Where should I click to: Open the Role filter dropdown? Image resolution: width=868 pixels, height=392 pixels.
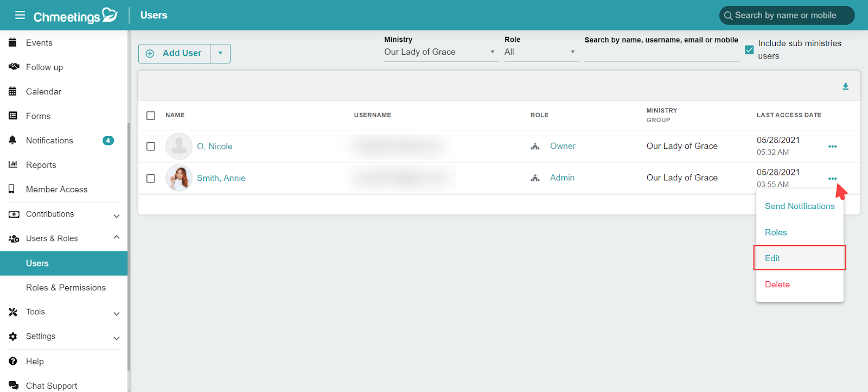(541, 52)
